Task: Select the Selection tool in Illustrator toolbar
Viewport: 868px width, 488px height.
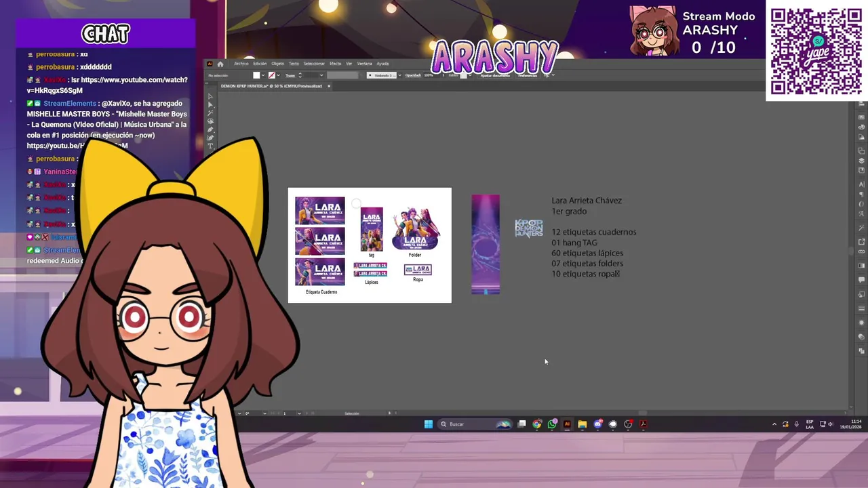Action: [210, 96]
